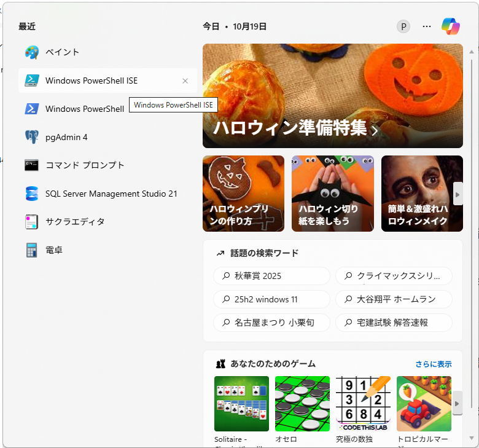This screenshot has width=479, height=448.
Task: Click the 今日・10月19日 date label
Action: pos(235,26)
